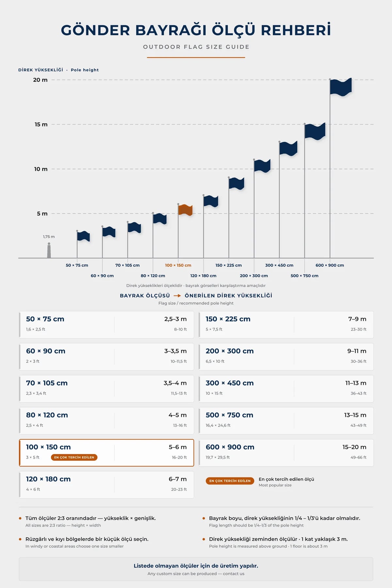The width and height of the screenshot is (392, 588).
Task: Click the flag above 200 × 300 cm label
Action: (x=262, y=166)
